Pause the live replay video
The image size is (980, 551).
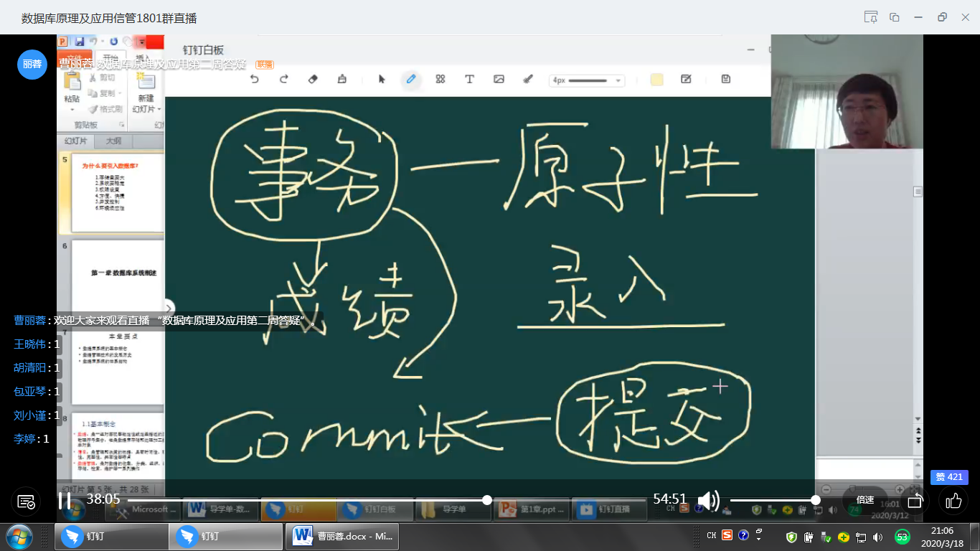[65, 500]
